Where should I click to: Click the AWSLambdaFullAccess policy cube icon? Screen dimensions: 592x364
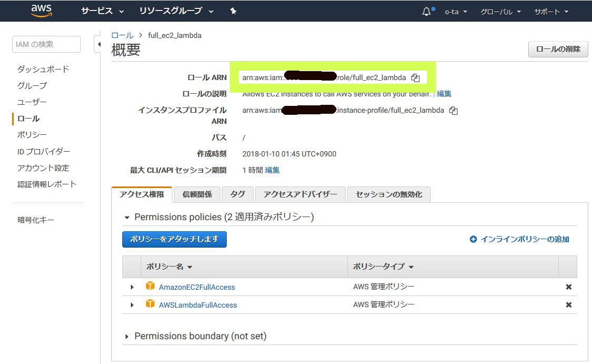tap(150, 303)
